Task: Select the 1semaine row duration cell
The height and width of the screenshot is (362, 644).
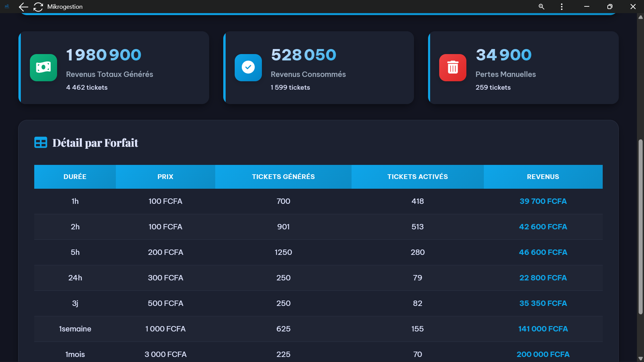Action: (x=75, y=329)
